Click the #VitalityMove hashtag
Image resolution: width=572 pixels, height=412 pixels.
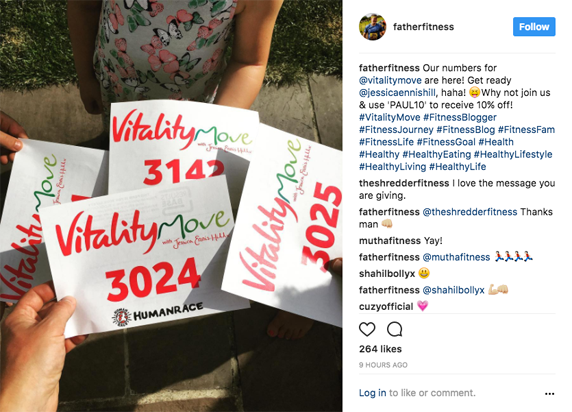point(390,117)
